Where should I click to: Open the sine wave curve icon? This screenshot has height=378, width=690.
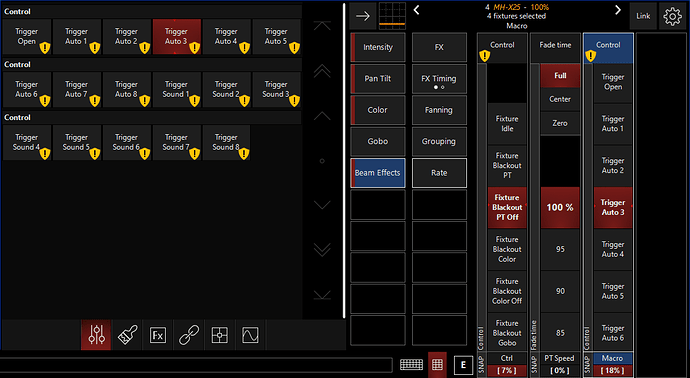(x=250, y=335)
